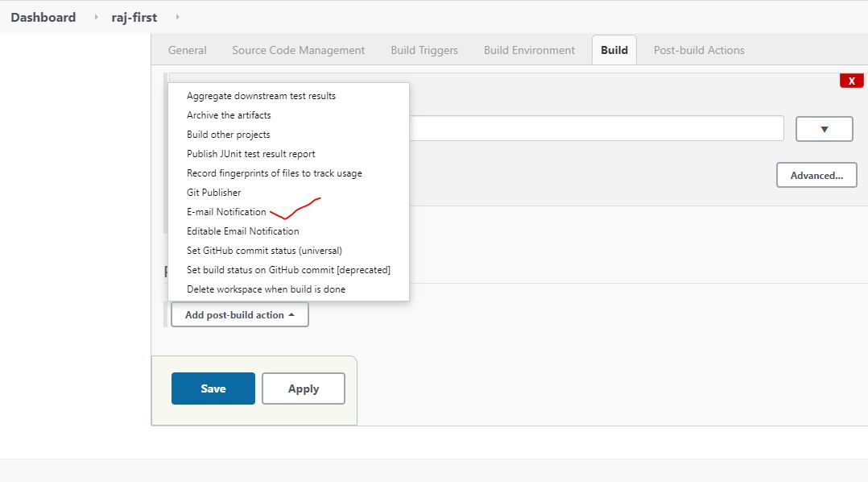Switch to the Post-build Actions tab
This screenshot has height=482, width=868.
[698, 50]
